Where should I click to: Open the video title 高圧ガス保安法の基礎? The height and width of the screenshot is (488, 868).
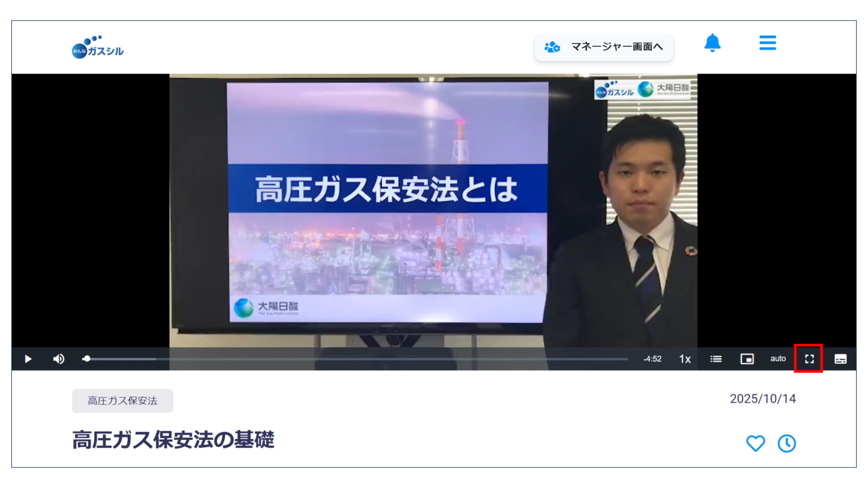point(173,441)
